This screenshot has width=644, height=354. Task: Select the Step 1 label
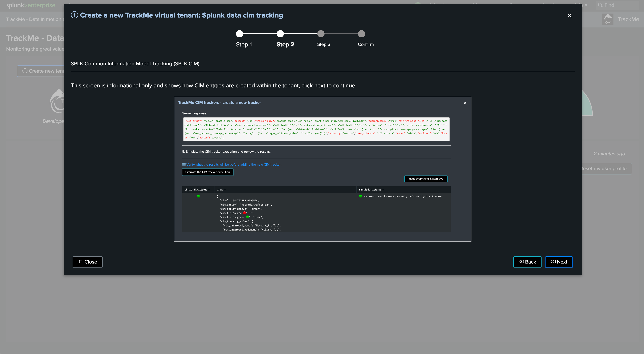244,44
